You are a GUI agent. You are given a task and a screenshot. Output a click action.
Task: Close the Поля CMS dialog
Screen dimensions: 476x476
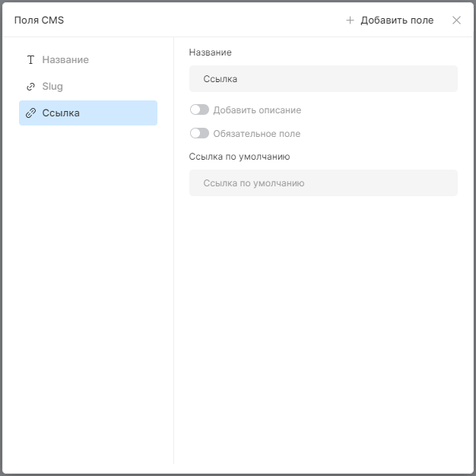pyautogui.click(x=456, y=21)
